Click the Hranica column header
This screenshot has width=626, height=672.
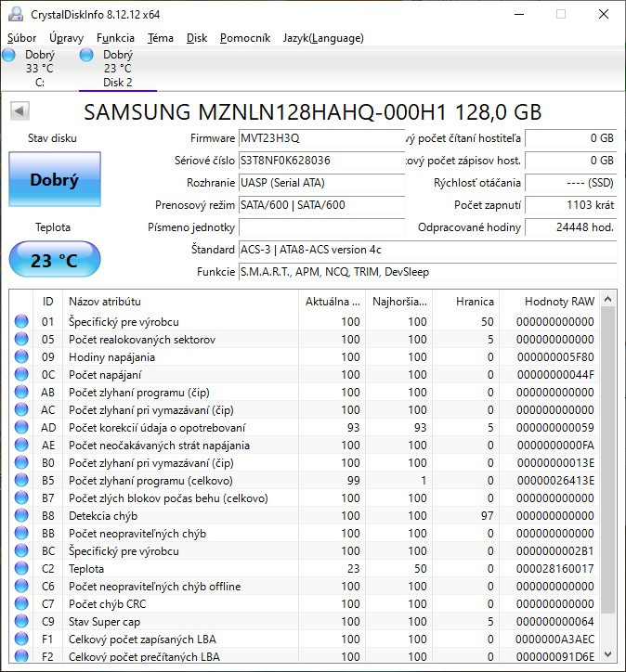465,302
